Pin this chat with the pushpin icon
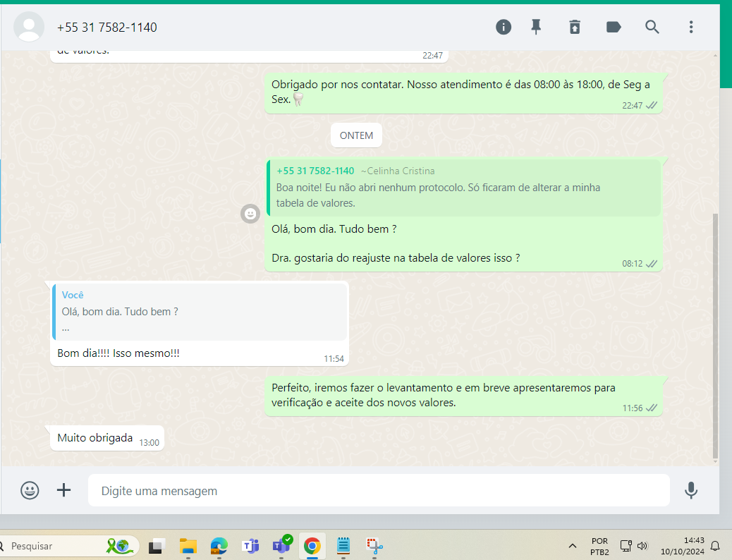This screenshot has height=560, width=732. coord(536,27)
